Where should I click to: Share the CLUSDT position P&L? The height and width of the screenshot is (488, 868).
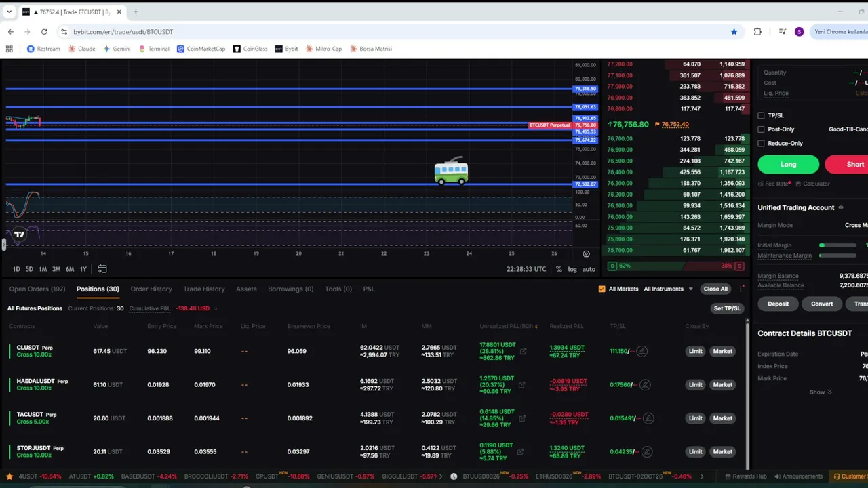[523, 351]
